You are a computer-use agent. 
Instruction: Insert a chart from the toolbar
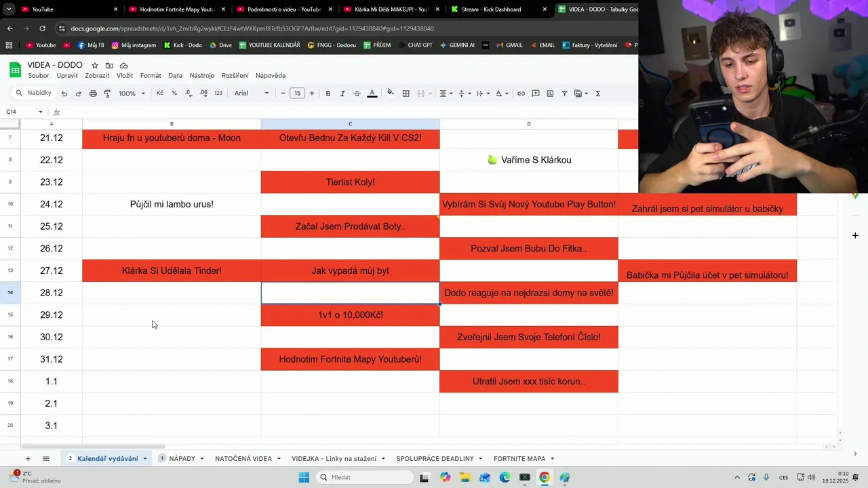pos(550,94)
